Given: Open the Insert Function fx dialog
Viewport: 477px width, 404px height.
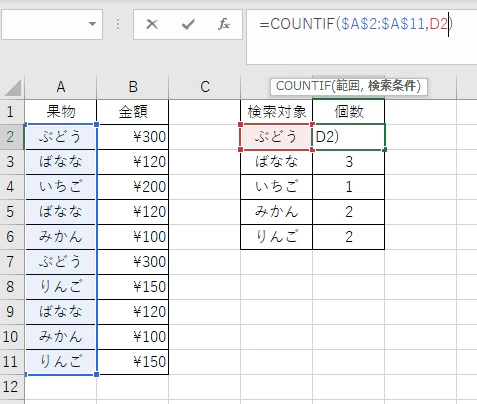Looking at the screenshot, I should [x=224, y=24].
